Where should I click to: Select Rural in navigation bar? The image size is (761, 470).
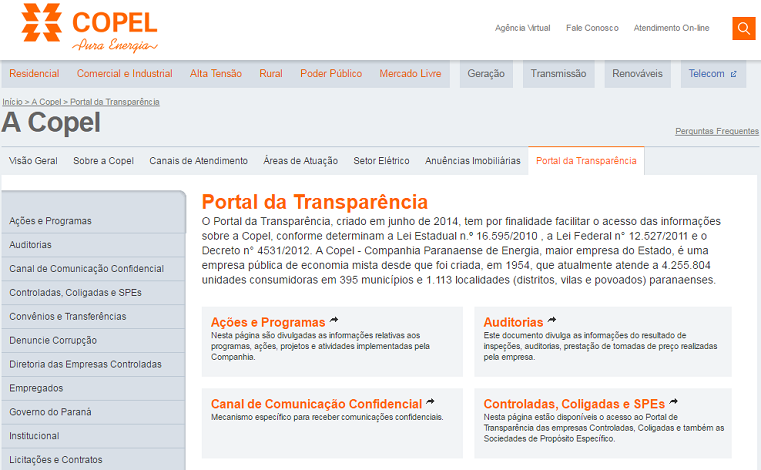(270, 74)
